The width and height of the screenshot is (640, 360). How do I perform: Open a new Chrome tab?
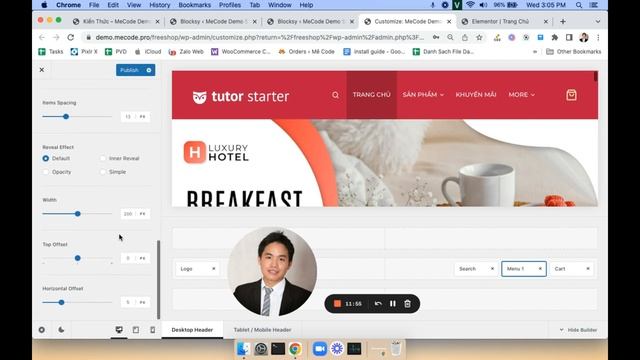point(563,21)
